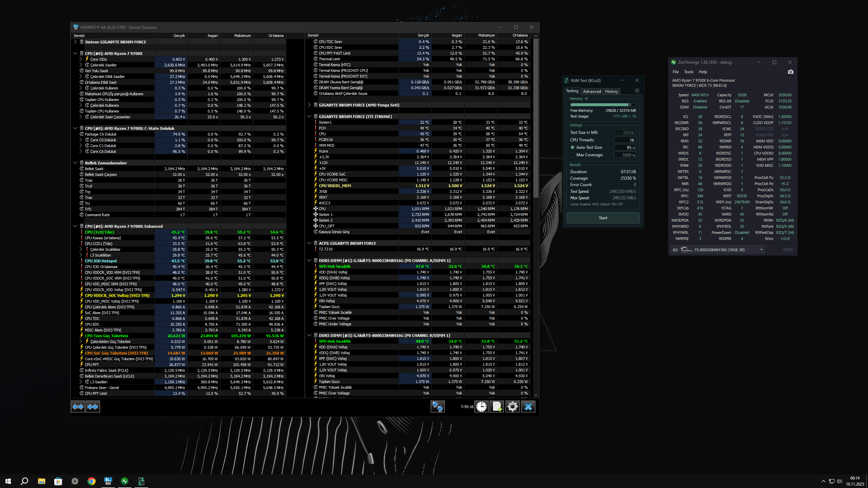The image size is (868, 488).
Task: Expand GIGABYTE B850M FORCE (AMD Yonga Seti)
Action: click(x=309, y=105)
